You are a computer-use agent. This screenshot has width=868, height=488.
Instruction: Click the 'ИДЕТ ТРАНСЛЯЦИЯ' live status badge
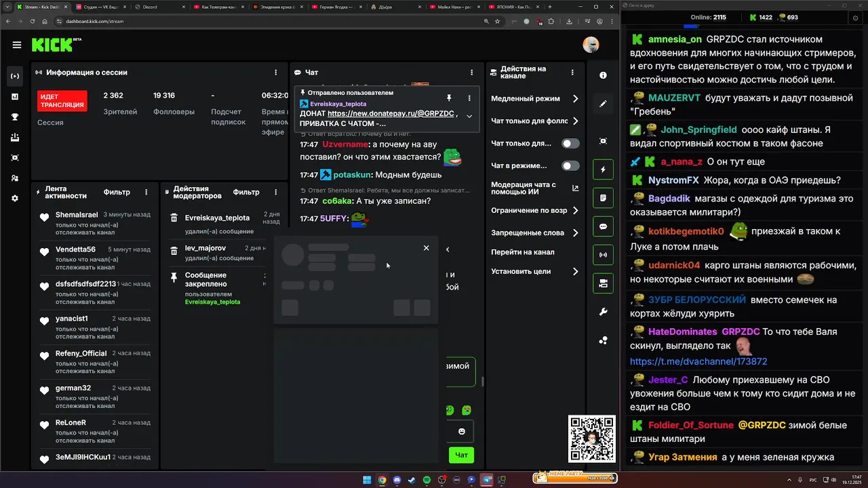click(62, 101)
